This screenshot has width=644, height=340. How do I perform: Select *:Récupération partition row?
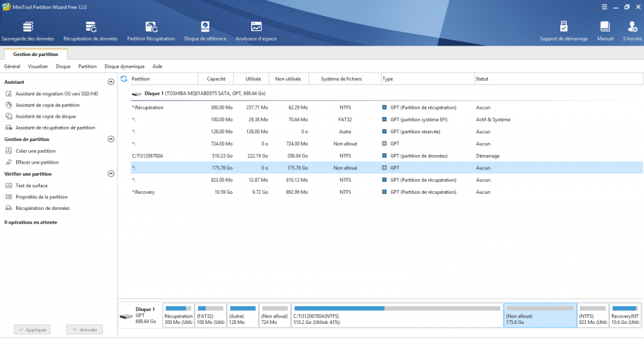[386, 108]
